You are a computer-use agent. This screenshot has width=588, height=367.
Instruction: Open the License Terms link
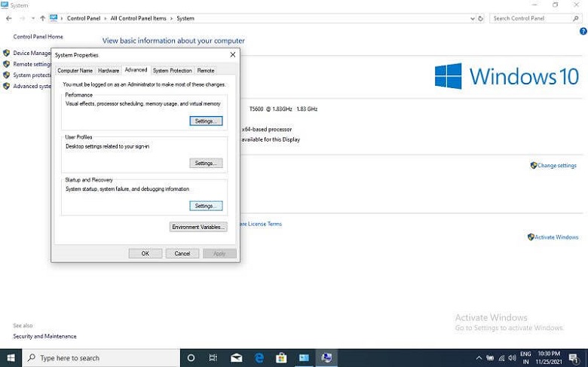261,224
